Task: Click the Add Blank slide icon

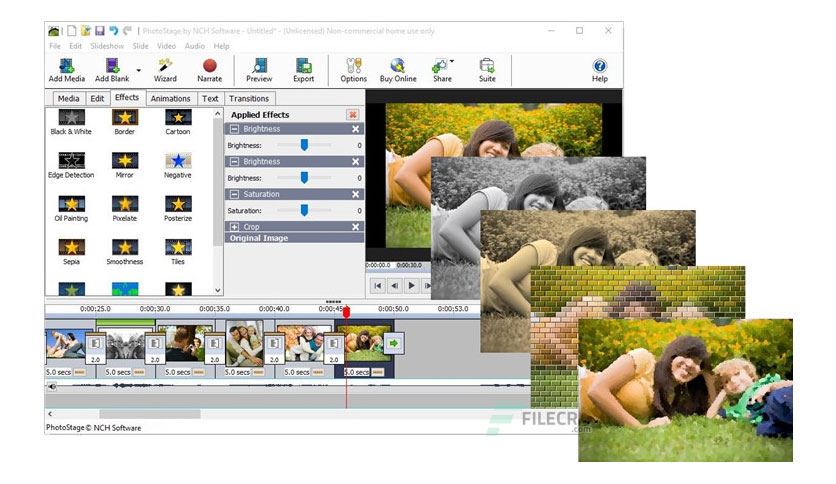Action: coord(112,70)
